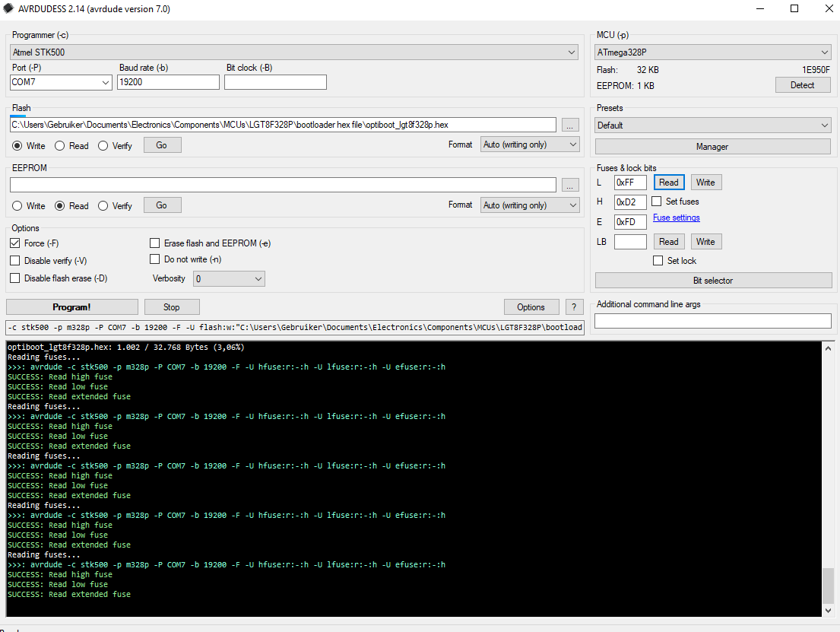Open the presets Manager button
Viewport: 840px width, 632px height.
point(712,147)
